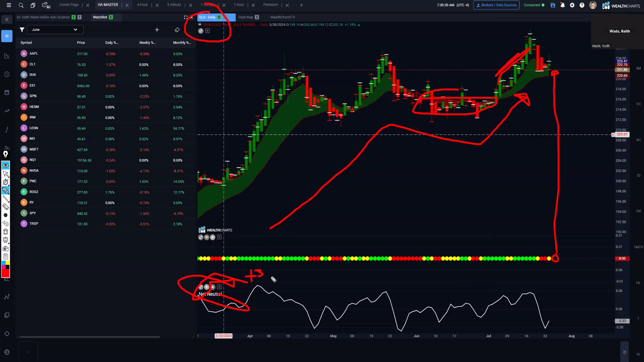Viewport: 644px width, 362px height.
Task: Click the stacked windows layout icon
Action: (33, 5)
